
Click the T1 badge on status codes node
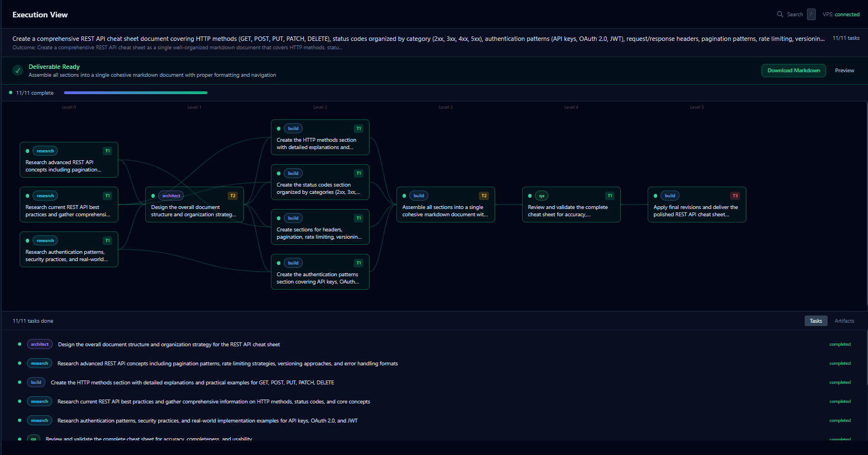(x=358, y=173)
